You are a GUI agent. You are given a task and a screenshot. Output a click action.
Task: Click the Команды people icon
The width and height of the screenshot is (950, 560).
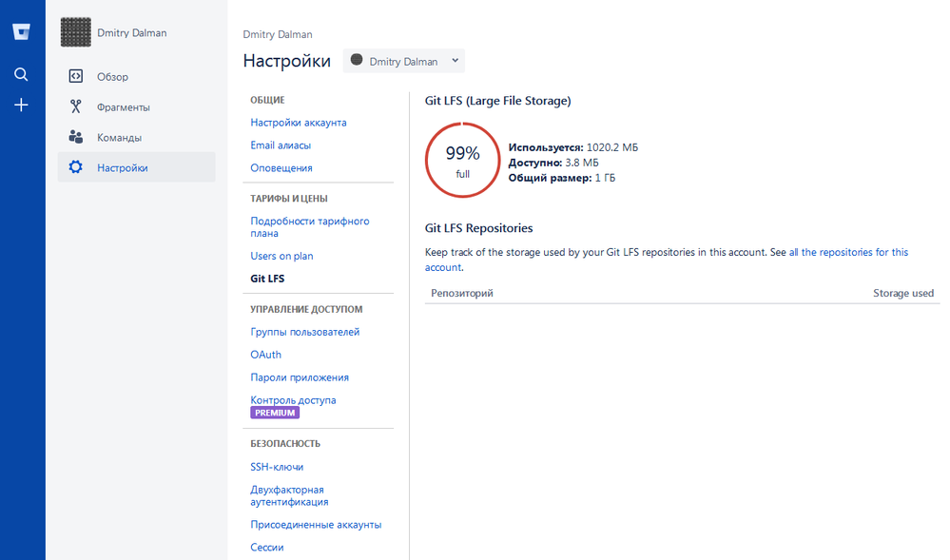click(76, 137)
